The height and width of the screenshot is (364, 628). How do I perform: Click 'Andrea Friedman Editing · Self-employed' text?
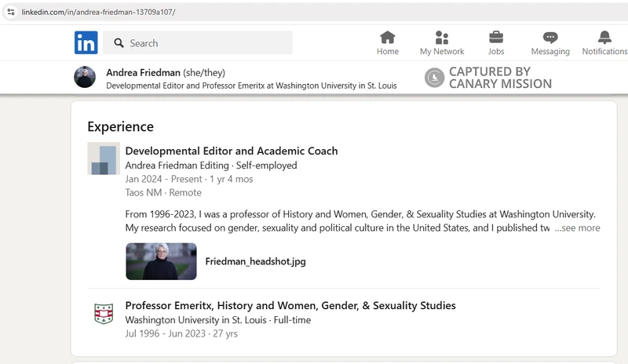[x=211, y=166]
